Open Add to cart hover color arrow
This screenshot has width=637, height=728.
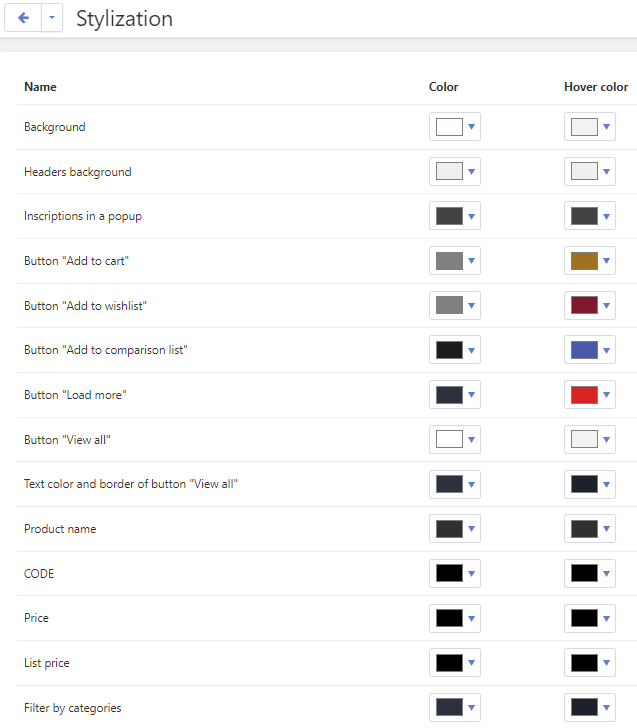tap(606, 261)
